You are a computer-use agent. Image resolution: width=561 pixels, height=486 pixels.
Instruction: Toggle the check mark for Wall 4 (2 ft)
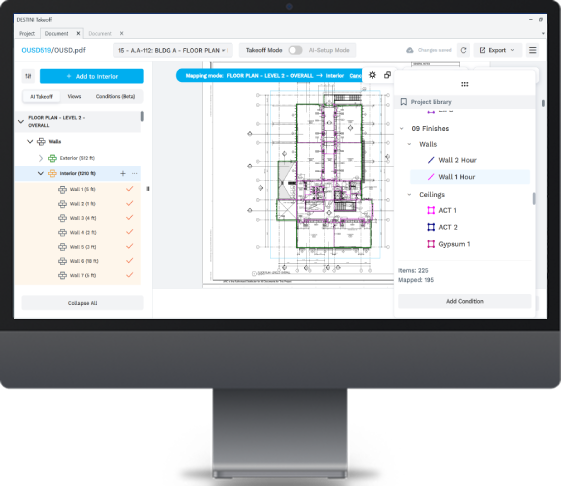[130, 232]
